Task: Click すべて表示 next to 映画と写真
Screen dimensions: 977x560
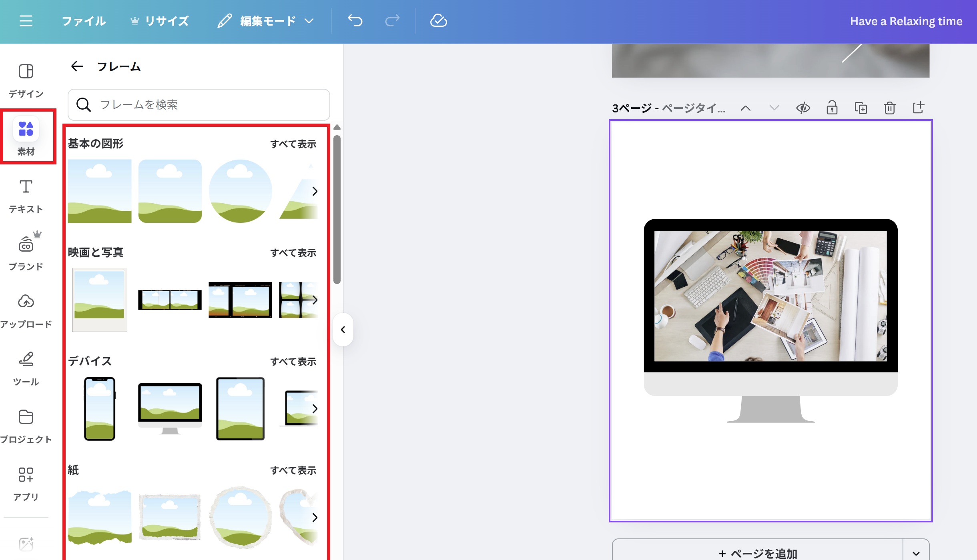Action: (293, 253)
